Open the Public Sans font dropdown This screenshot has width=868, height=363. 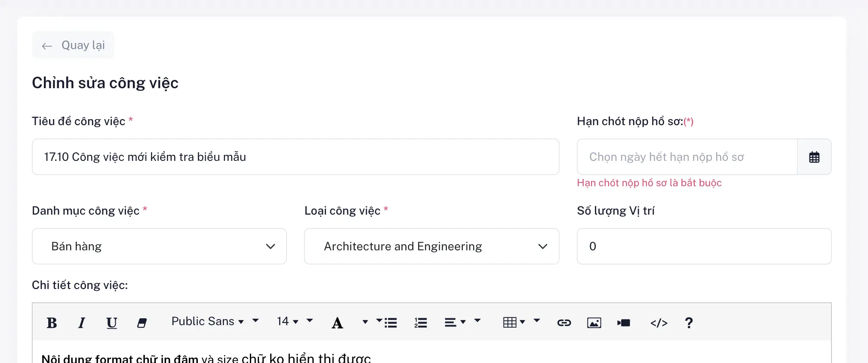click(x=208, y=322)
